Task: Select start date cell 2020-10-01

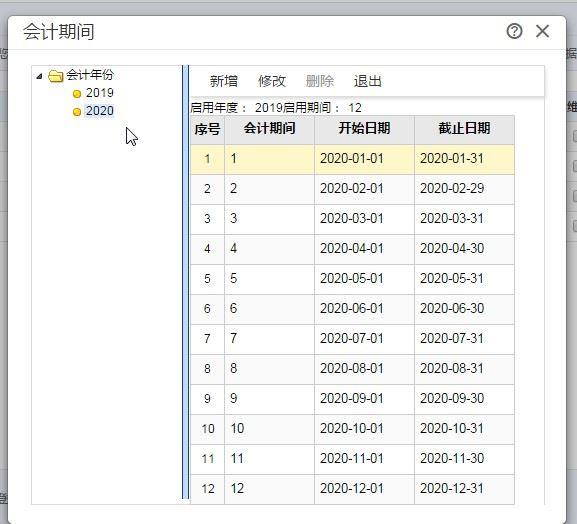Action: pyautogui.click(x=364, y=429)
